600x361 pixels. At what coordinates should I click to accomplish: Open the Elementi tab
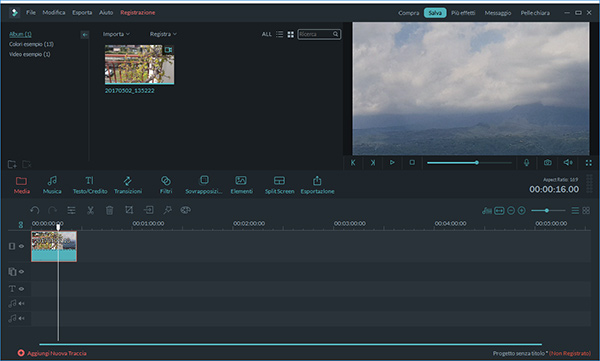[x=241, y=185]
